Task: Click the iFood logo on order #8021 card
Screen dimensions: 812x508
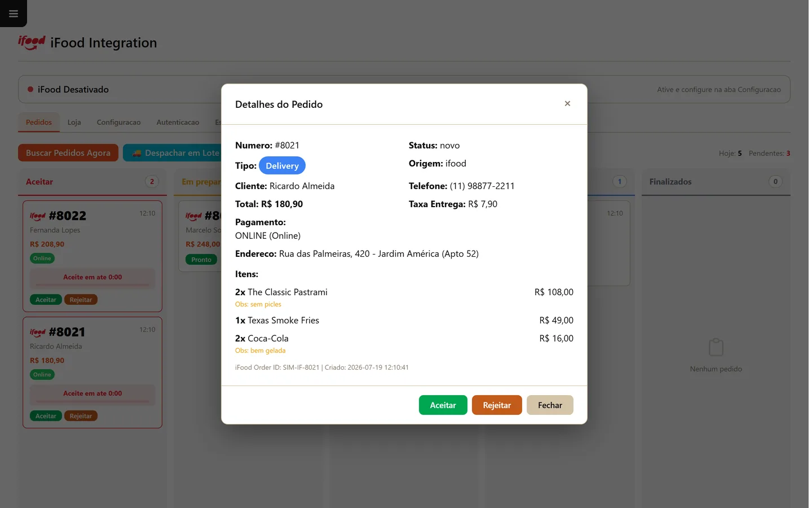Action: [x=38, y=332]
